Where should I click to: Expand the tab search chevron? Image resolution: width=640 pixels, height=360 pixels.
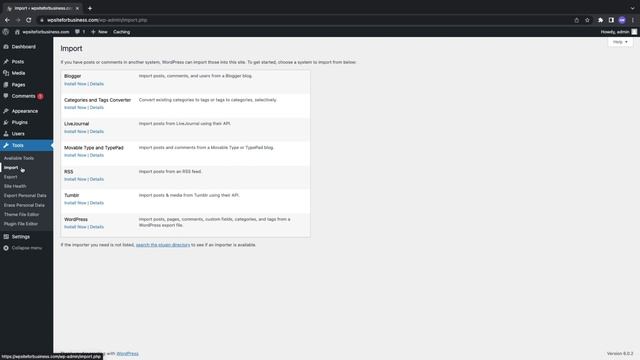tap(632, 8)
